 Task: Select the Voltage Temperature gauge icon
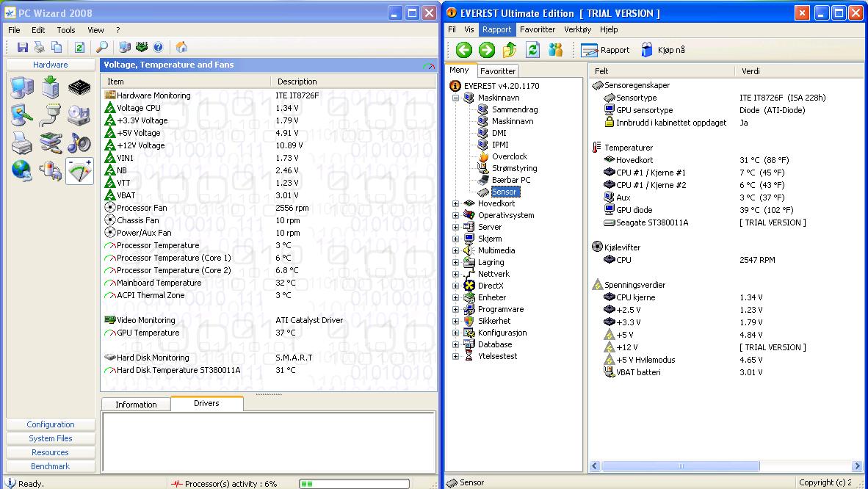(x=79, y=170)
